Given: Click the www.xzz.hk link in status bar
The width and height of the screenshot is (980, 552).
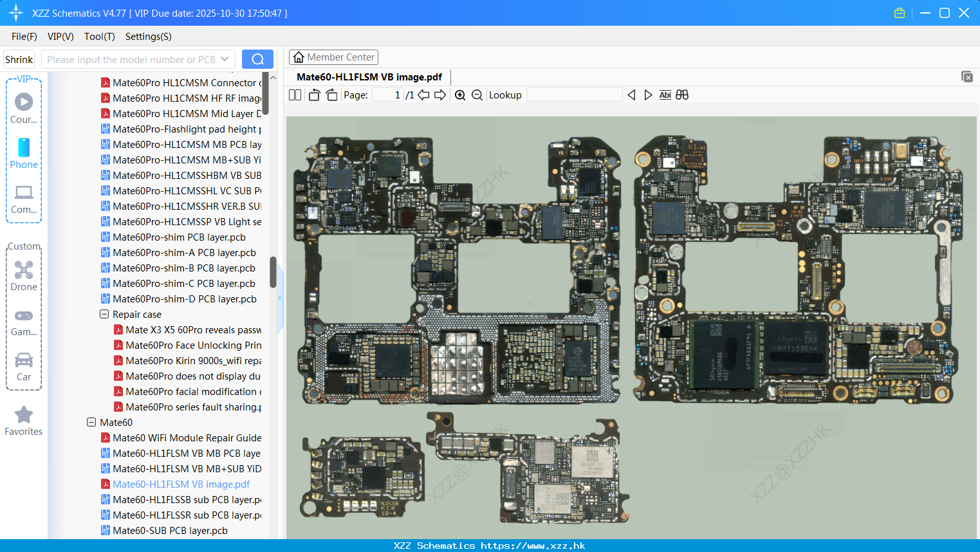Looking at the screenshot, I should [x=533, y=546].
